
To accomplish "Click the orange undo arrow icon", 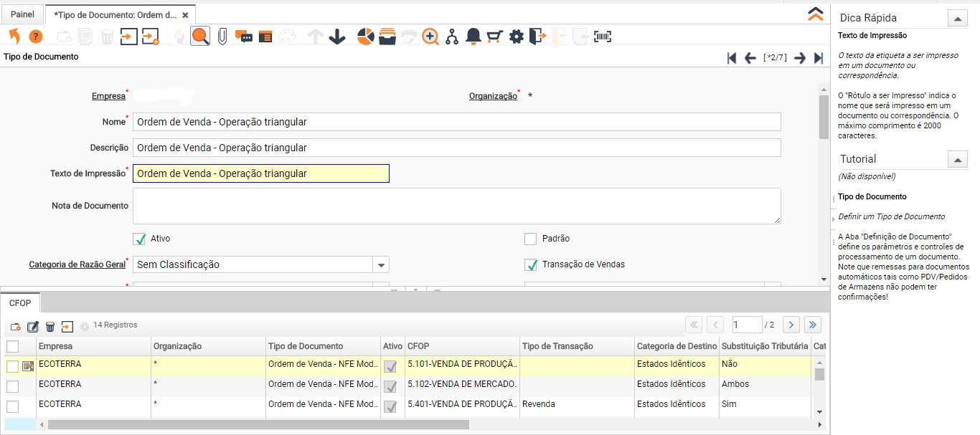I will tap(14, 37).
